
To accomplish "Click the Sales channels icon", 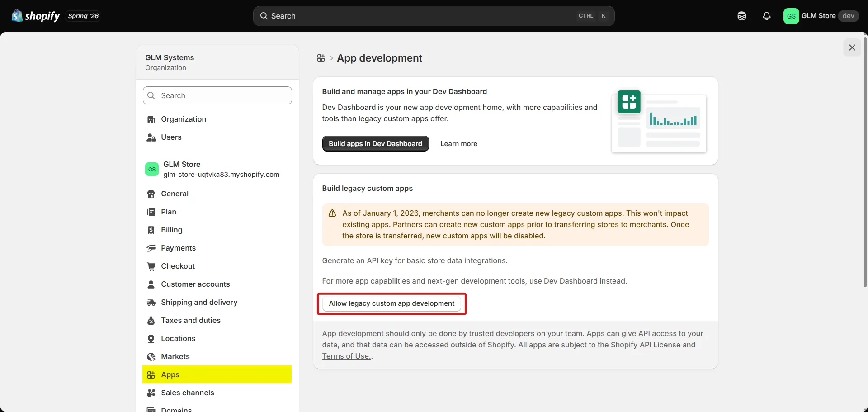I will tap(151, 393).
